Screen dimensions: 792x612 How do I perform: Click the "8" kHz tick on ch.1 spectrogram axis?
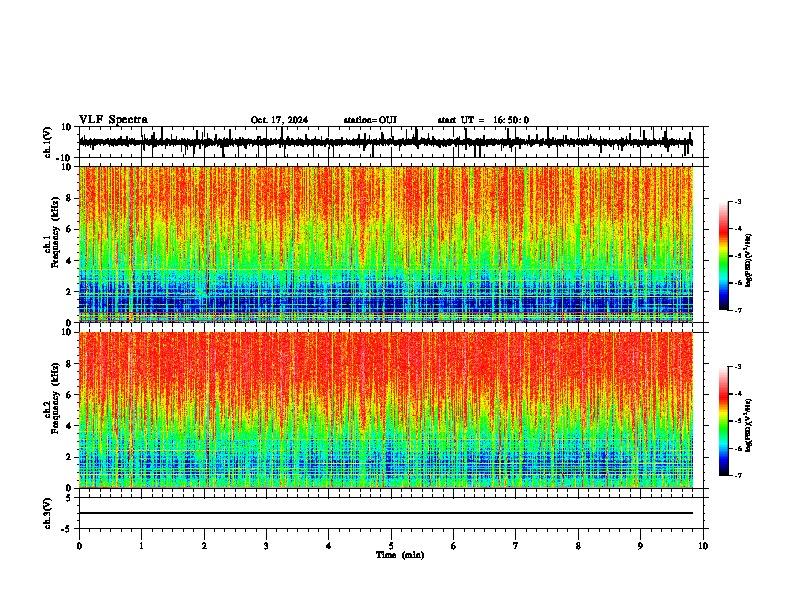(70, 198)
